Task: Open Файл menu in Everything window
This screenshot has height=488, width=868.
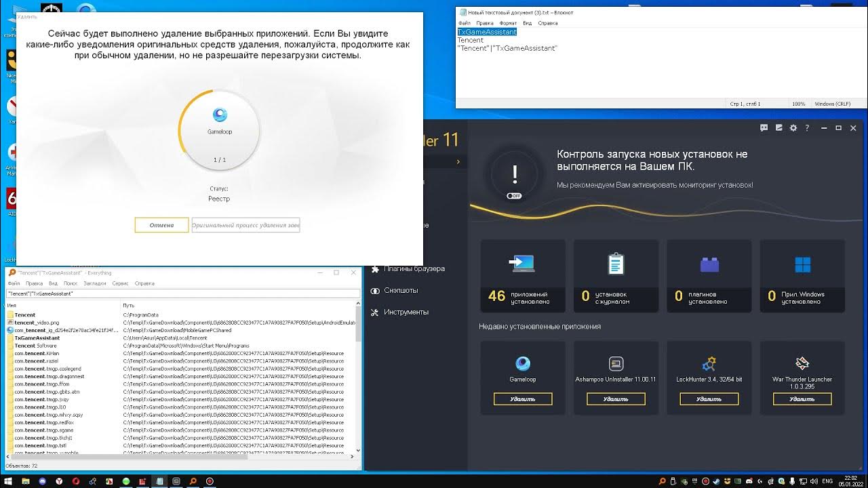Action: (13, 283)
